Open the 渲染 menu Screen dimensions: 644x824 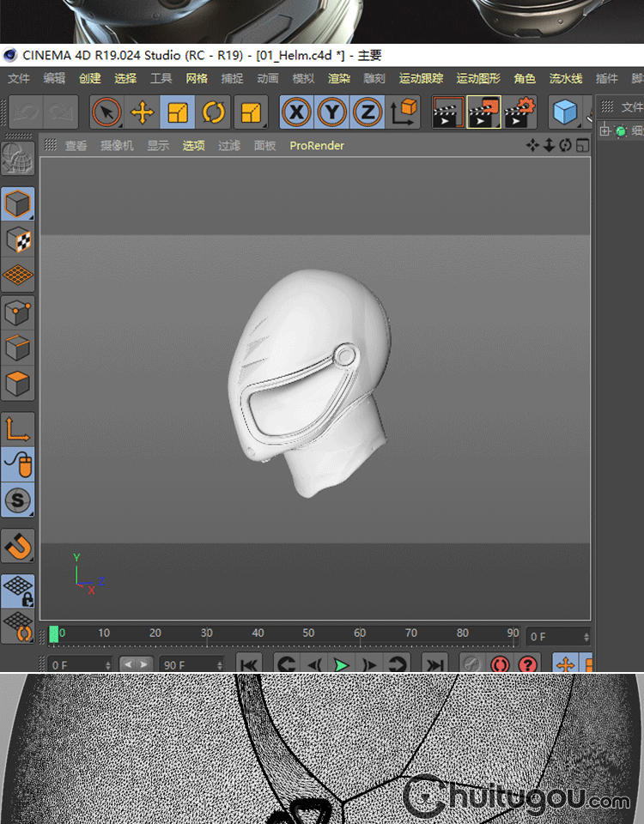[x=339, y=78]
